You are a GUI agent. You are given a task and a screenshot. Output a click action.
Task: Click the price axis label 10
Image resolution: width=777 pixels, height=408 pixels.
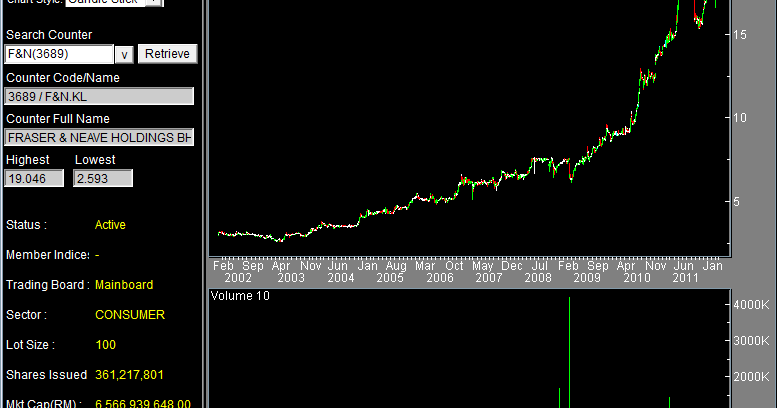click(740, 118)
